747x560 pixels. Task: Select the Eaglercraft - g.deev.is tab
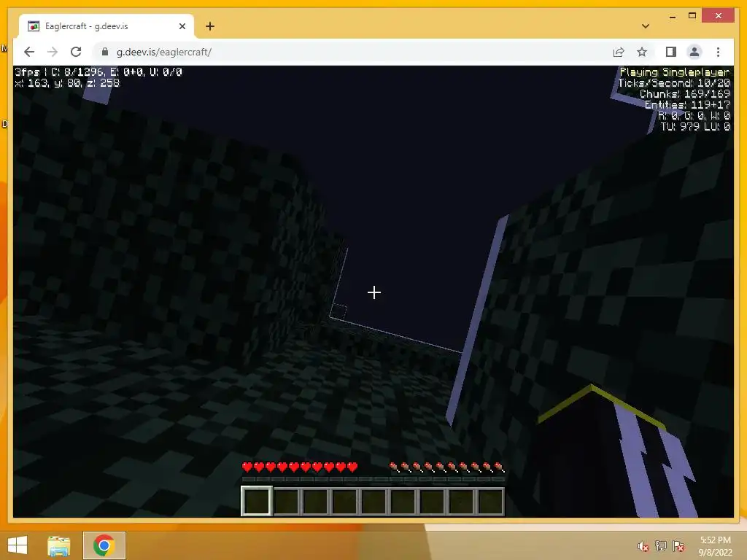[107, 26]
